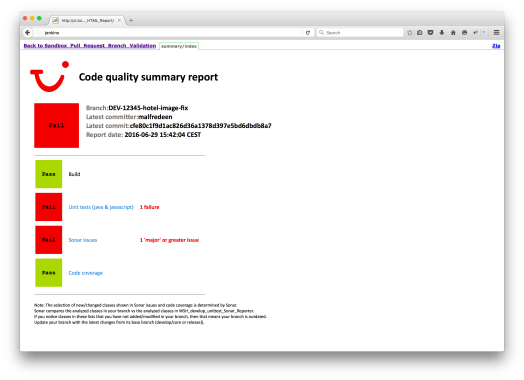Click the red Fail box beside Unit tests
This screenshot has width=524, height=380.
coord(48,207)
